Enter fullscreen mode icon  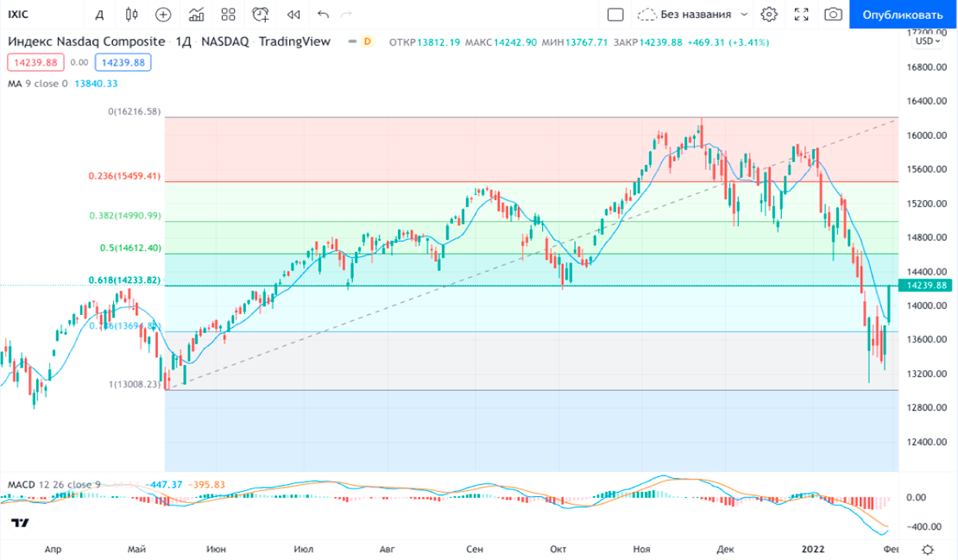[802, 15]
